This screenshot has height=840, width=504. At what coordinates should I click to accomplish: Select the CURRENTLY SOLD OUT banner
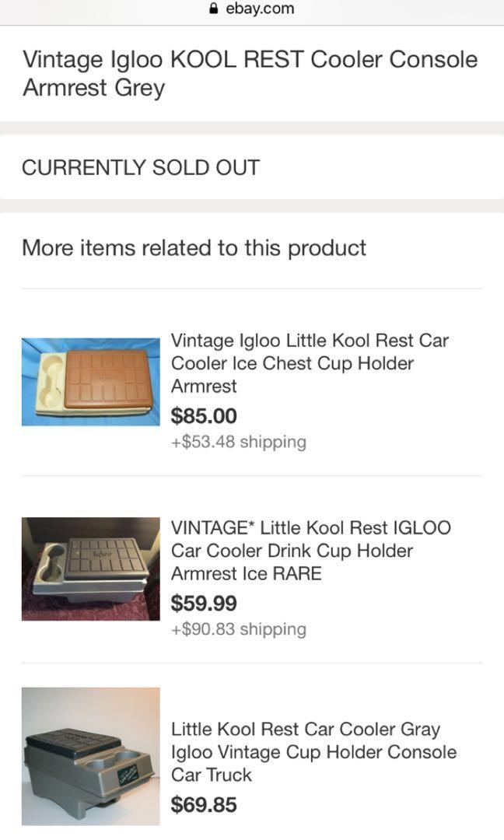pos(140,166)
